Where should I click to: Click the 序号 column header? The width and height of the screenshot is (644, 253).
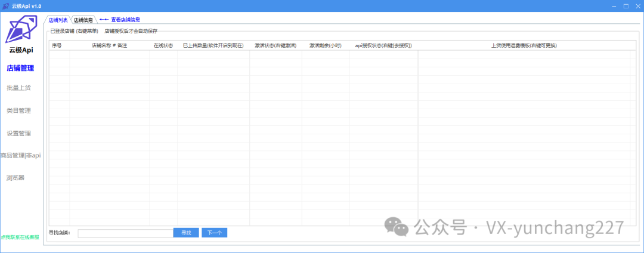coord(59,45)
